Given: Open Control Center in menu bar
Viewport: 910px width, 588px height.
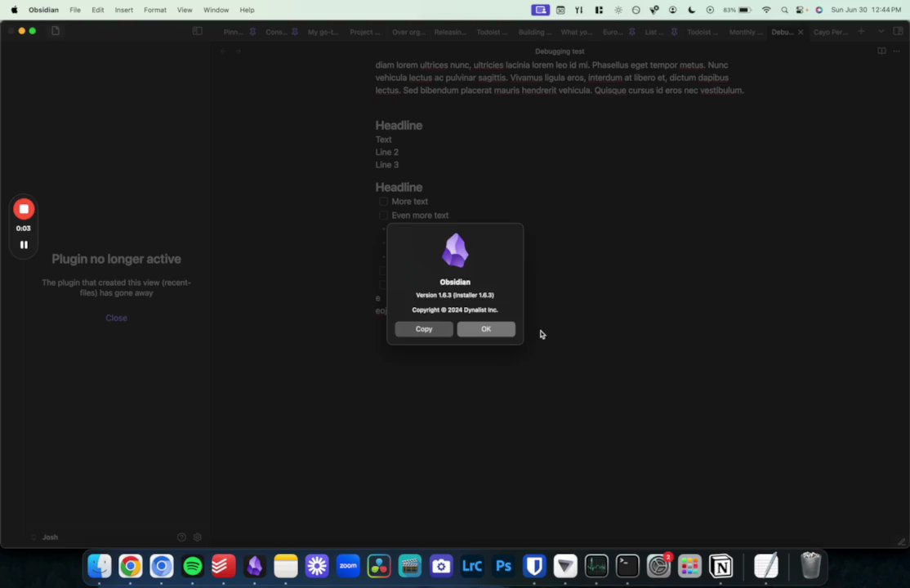Looking at the screenshot, I should tap(801, 10).
